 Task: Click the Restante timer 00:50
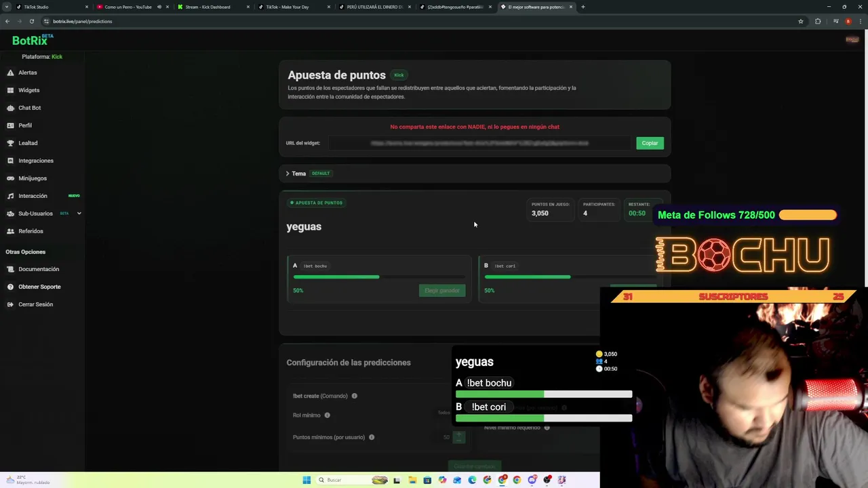[637, 213]
